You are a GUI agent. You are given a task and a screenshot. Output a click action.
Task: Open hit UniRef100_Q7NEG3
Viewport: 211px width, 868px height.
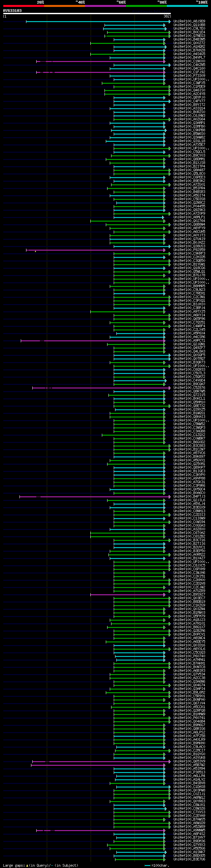[x=189, y=36]
